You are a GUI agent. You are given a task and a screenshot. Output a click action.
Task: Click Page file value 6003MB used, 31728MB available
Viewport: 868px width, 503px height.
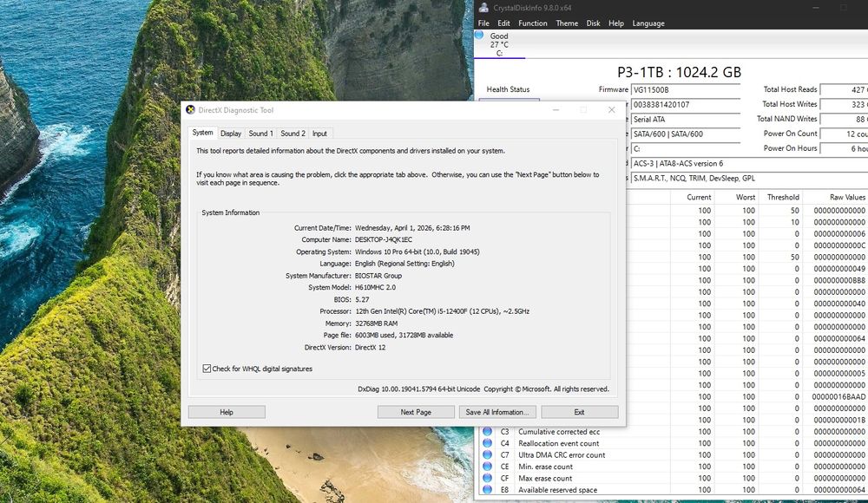click(x=404, y=336)
